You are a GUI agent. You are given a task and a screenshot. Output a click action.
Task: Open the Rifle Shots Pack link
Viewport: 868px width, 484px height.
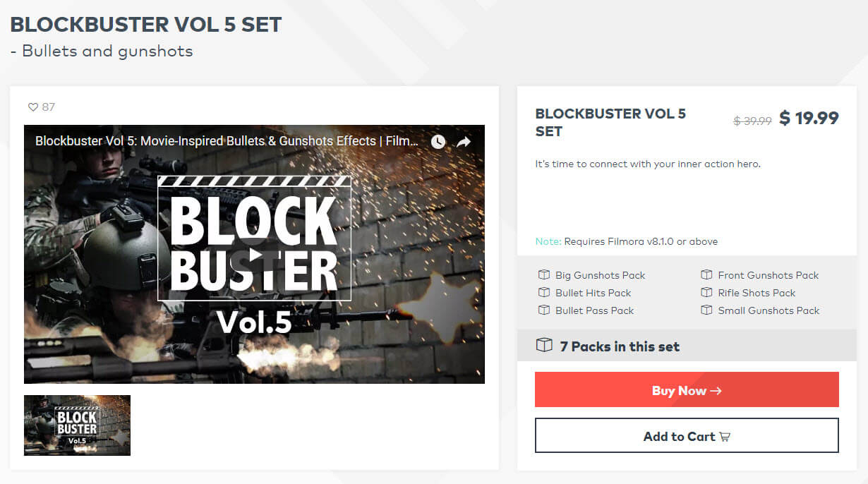(x=757, y=293)
